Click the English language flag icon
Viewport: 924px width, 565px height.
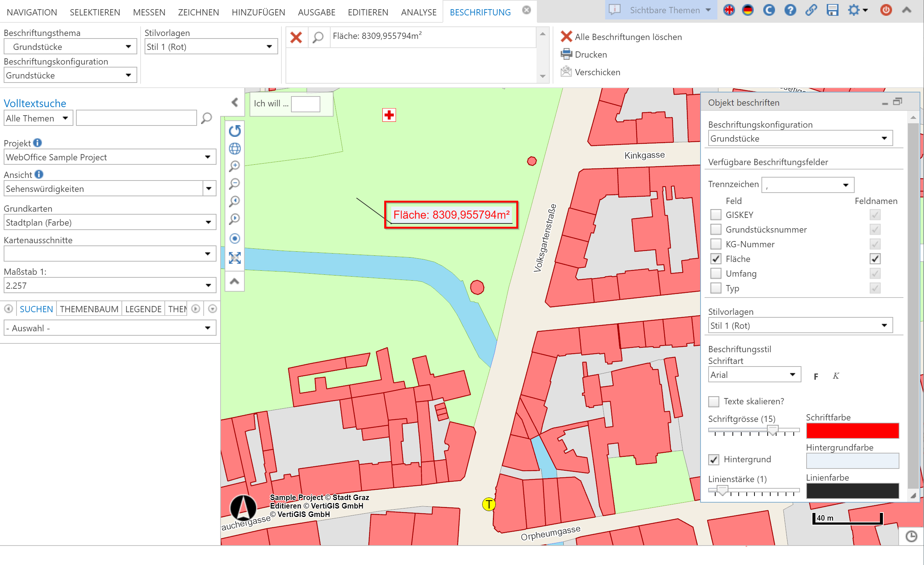point(729,10)
